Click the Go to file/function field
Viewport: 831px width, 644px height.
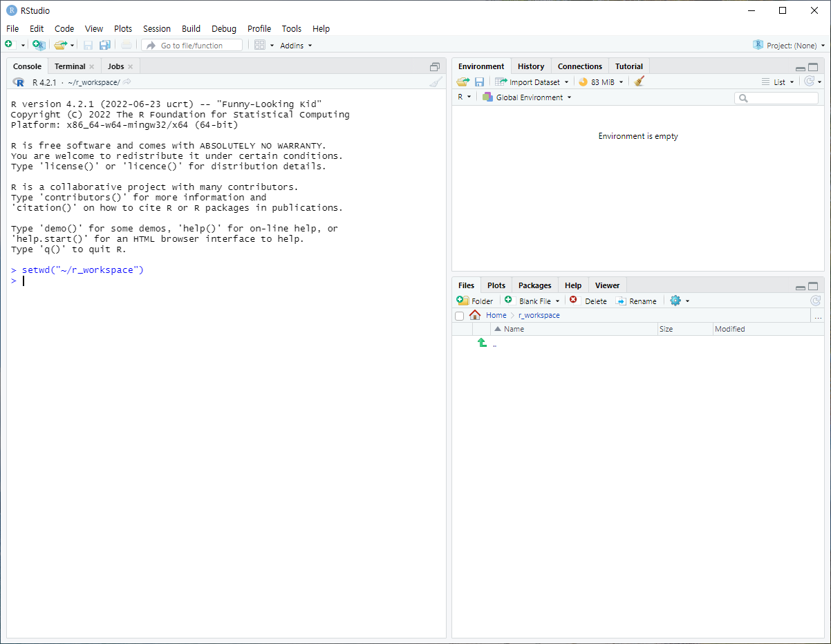click(192, 45)
